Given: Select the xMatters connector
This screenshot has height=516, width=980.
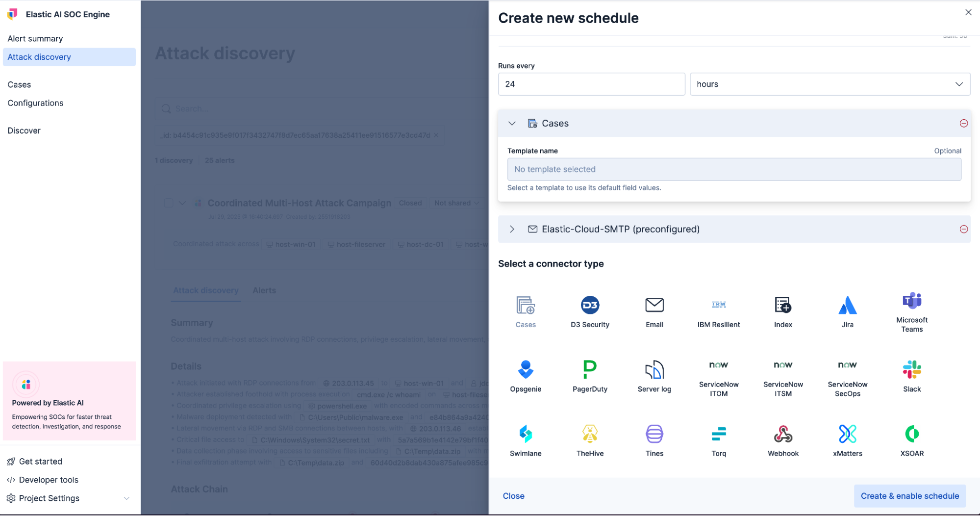Looking at the screenshot, I should click(x=848, y=440).
